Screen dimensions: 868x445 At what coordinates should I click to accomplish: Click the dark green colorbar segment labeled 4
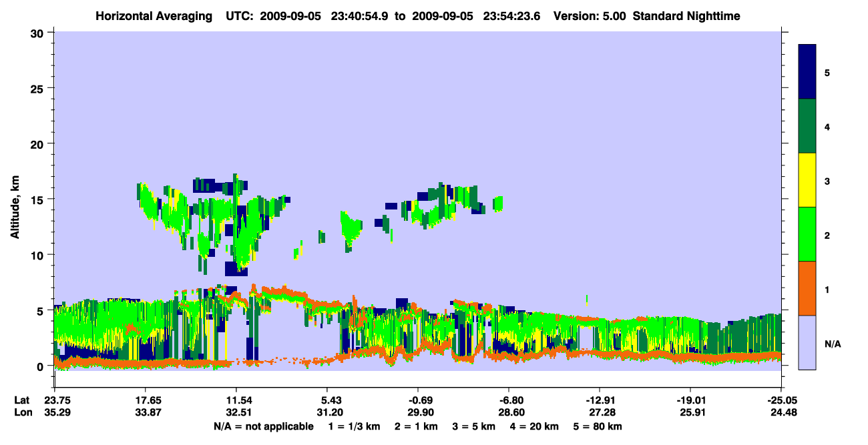click(x=807, y=126)
